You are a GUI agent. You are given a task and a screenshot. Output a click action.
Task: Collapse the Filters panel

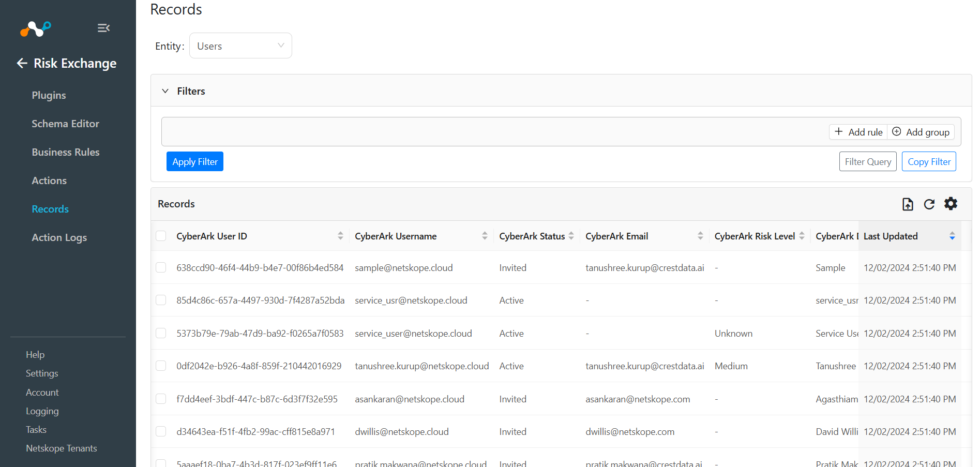[165, 91]
